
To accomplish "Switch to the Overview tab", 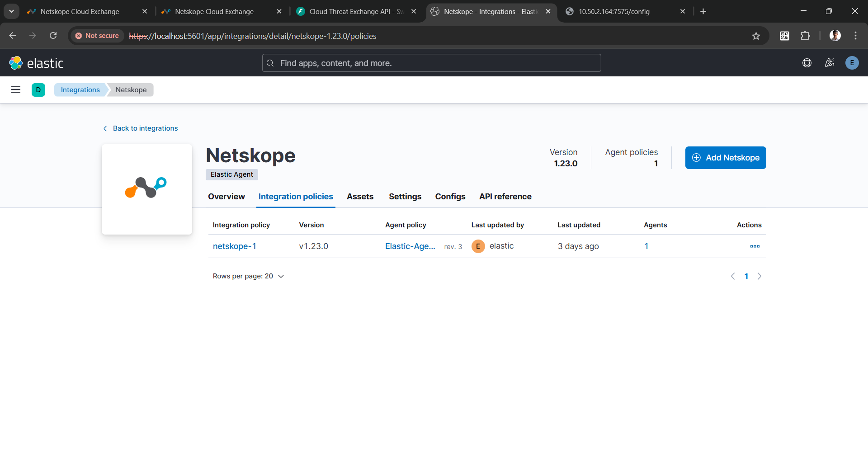I will point(226,197).
